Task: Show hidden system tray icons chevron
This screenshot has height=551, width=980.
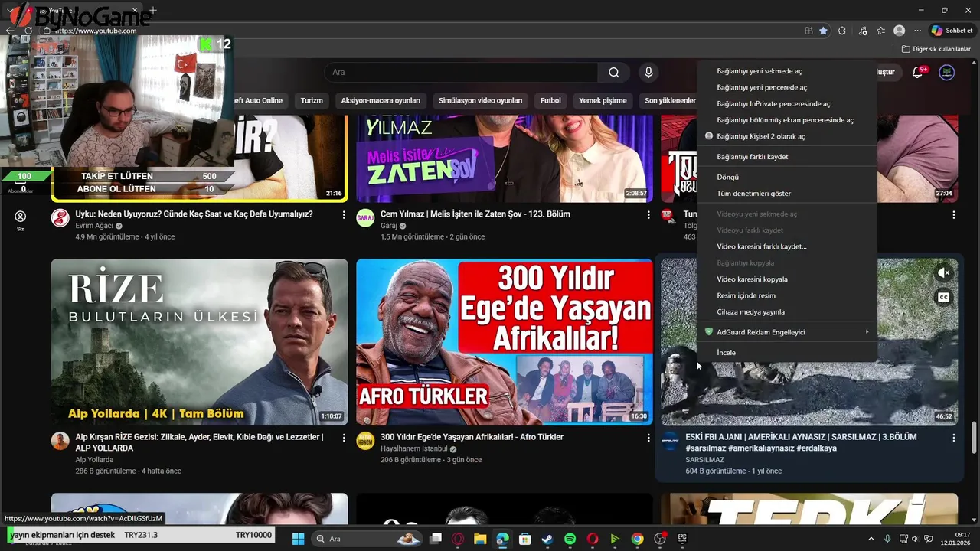Action: pos(871,539)
